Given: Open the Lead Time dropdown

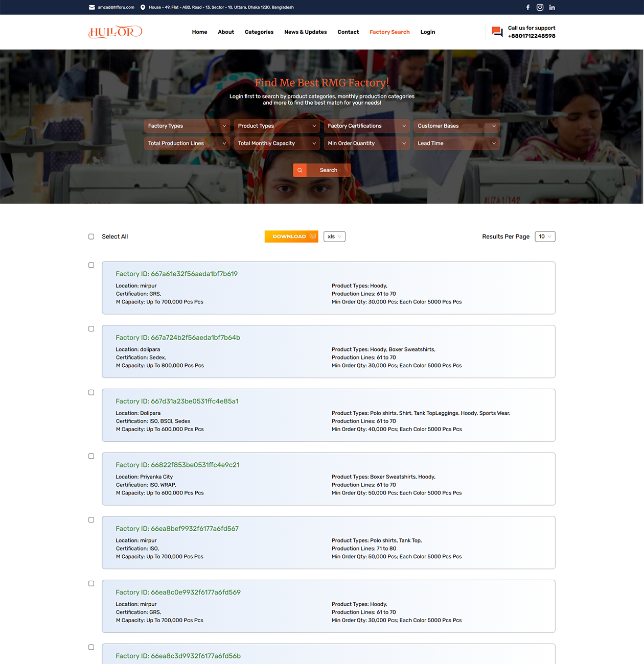Looking at the screenshot, I should pos(457,144).
